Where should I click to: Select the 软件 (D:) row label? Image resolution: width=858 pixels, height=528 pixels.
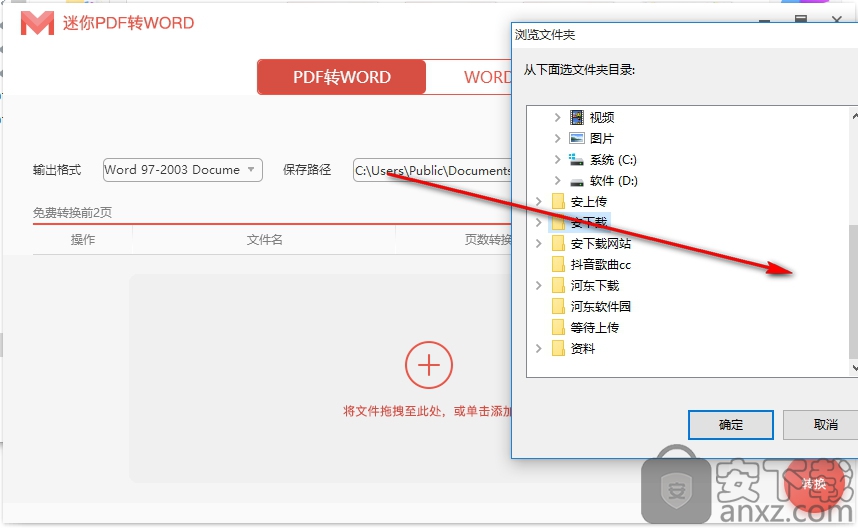tap(614, 180)
